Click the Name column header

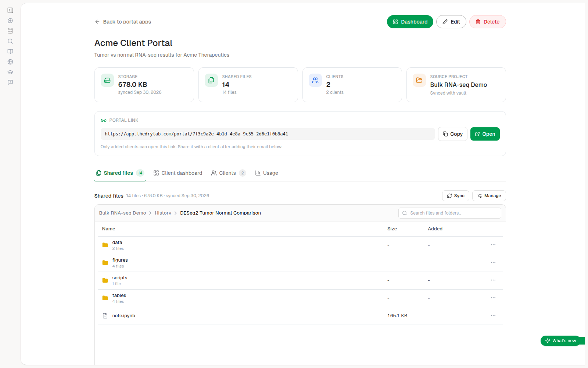(x=109, y=229)
